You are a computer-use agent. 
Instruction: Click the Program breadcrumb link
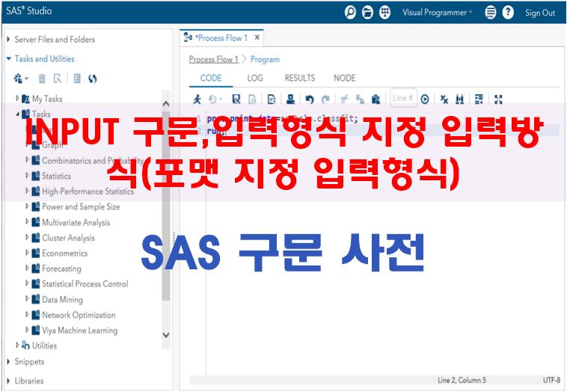(265, 59)
